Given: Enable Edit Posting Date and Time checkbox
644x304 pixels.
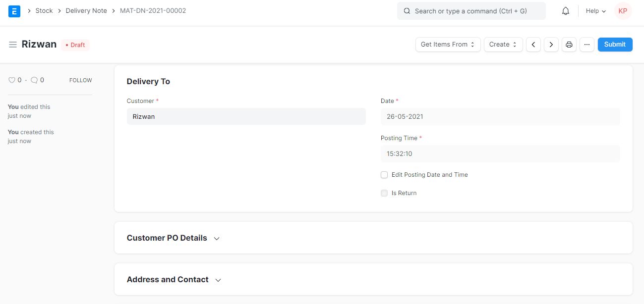Looking at the screenshot, I should click(x=384, y=175).
